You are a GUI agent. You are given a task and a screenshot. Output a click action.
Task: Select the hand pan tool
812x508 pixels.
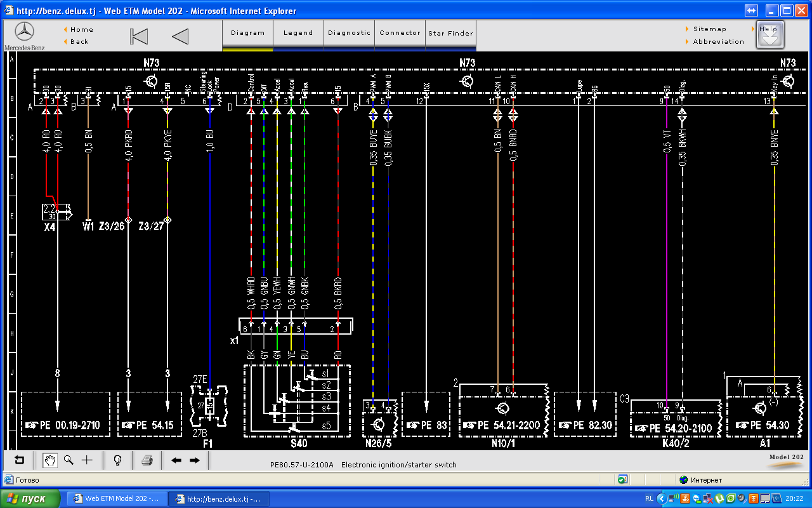click(x=49, y=460)
